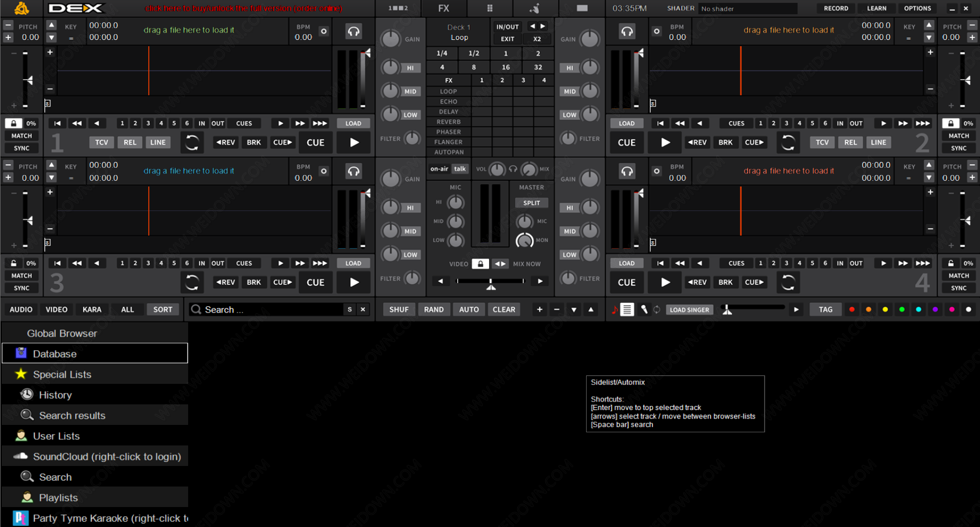The width and height of the screenshot is (980, 527).
Task: Click the SHUF shuffle button
Action: (399, 310)
